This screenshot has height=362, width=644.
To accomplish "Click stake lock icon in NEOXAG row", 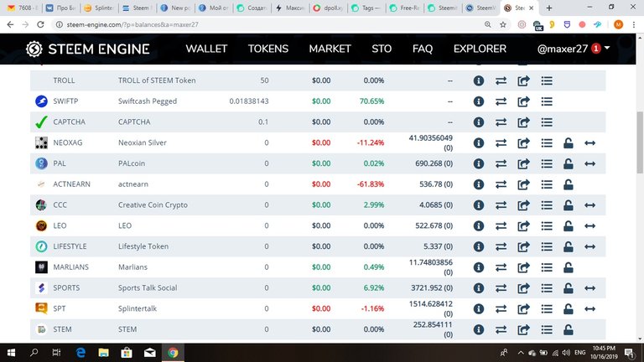I will 568,142.
